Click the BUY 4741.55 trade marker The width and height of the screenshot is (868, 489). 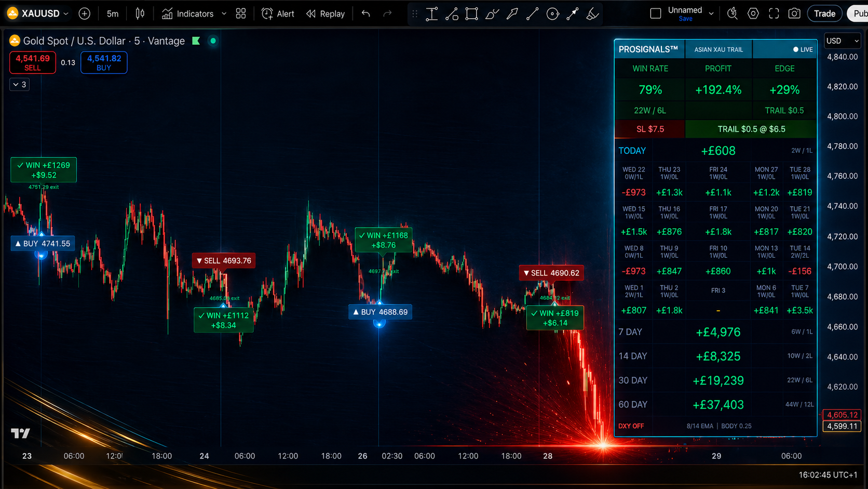tap(43, 243)
